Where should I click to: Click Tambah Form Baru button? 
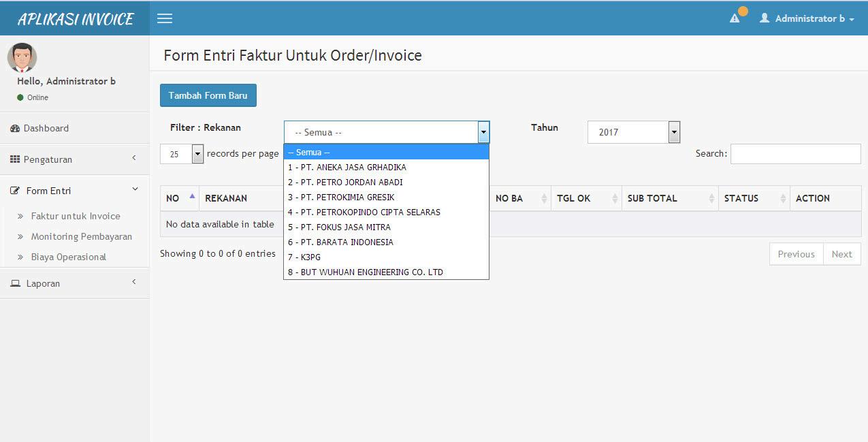[x=208, y=95]
